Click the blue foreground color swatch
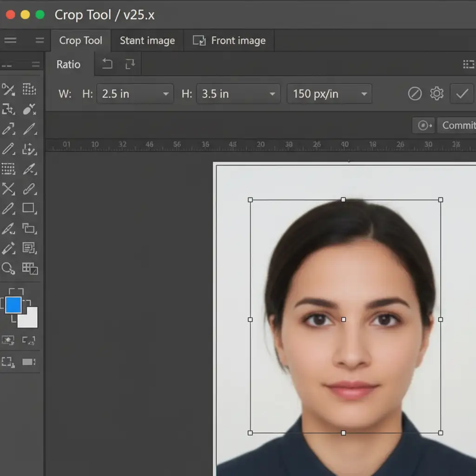This screenshot has height=476, width=476. tap(13, 305)
